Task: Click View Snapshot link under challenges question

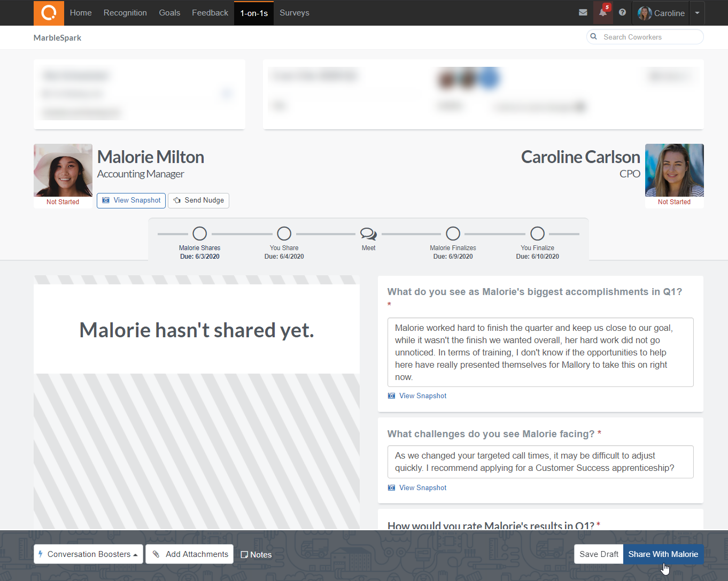Action: pyautogui.click(x=422, y=488)
